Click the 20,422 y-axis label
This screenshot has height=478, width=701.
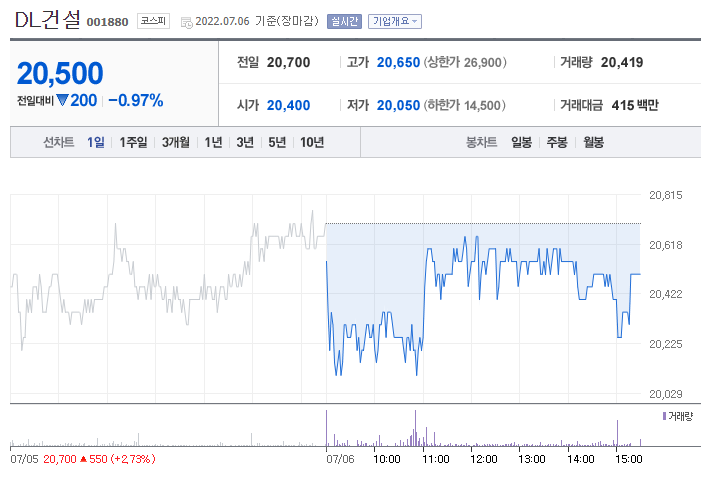[666, 294]
